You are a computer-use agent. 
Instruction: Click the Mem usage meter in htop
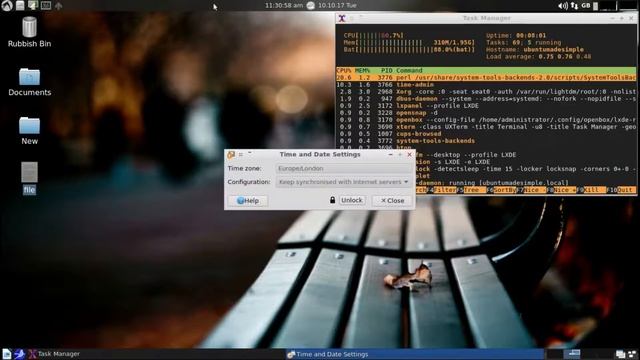point(409,42)
